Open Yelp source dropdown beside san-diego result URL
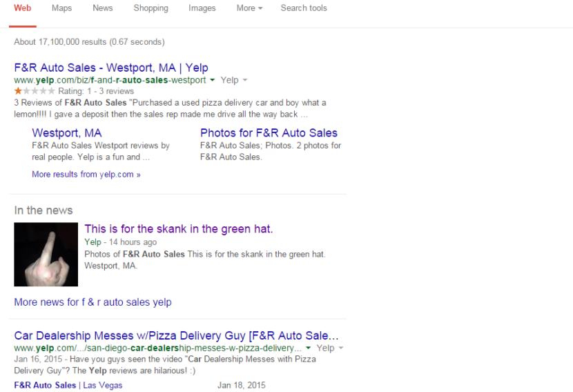Image resolution: width=573 pixels, height=392 pixels. point(330,348)
